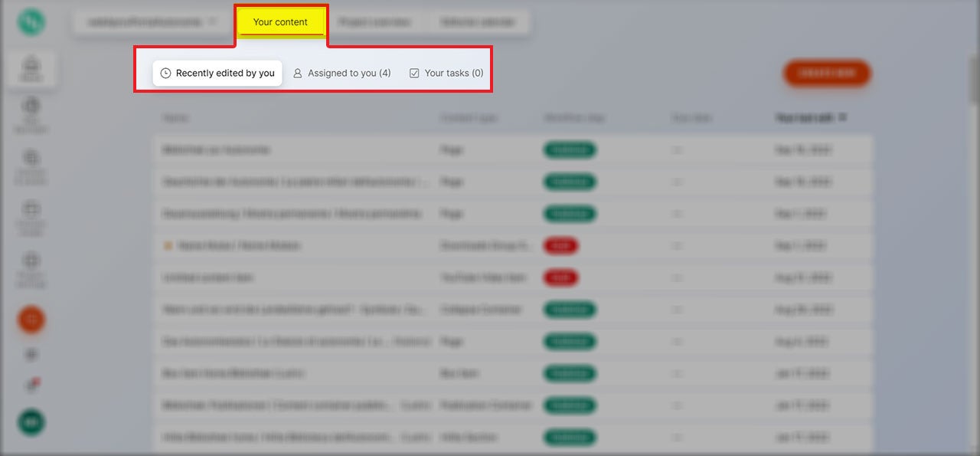
Task: Click the person icon beside Assigned to you
Action: pos(298,74)
